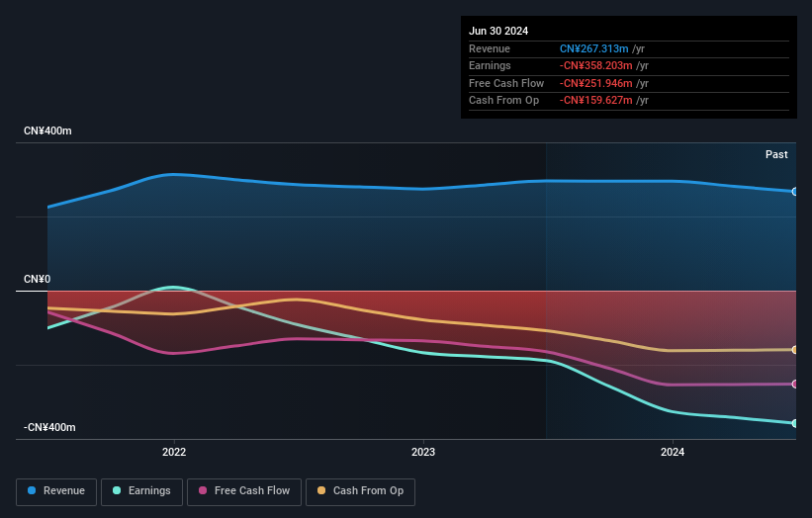Click the CN¥400m y-axis label
812x518 pixels.
pos(47,130)
